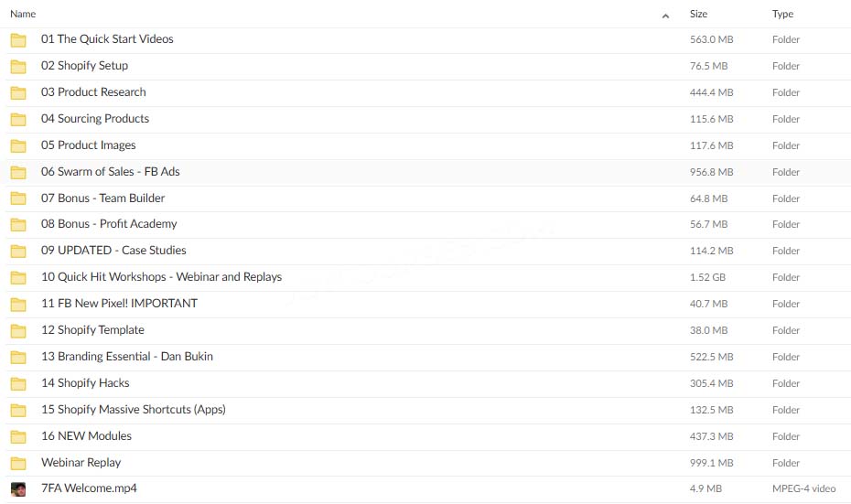Click folder icon for 01 The Quick Start Videos
Screen dimensions: 851x504
coord(18,40)
